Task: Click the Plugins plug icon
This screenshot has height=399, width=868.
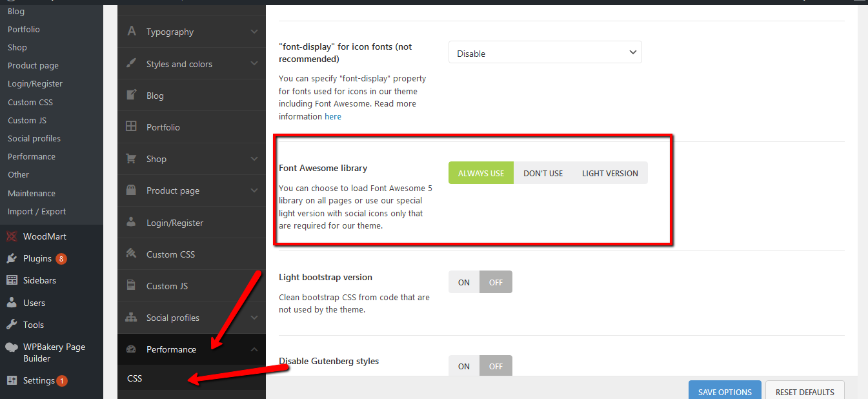Action: (x=12, y=258)
